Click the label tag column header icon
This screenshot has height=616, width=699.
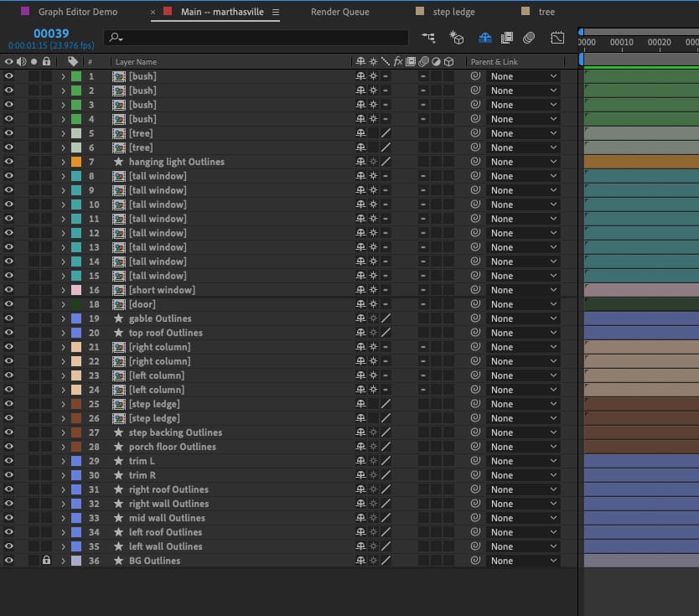[73, 61]
